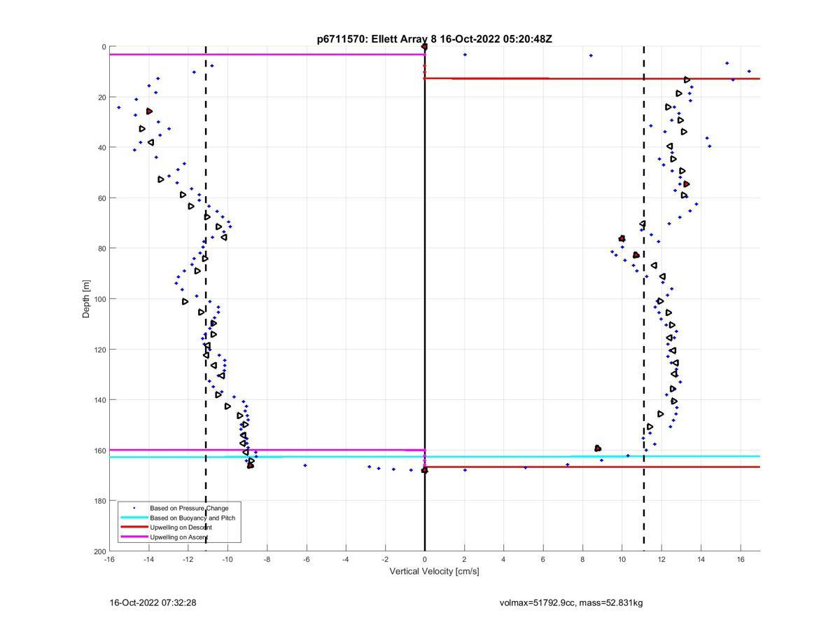The width and height of the screenshot is (840, 620).
Task: Select the 'Vertical Velocity [cm/s]' axis label
Action: click(434, 571)
